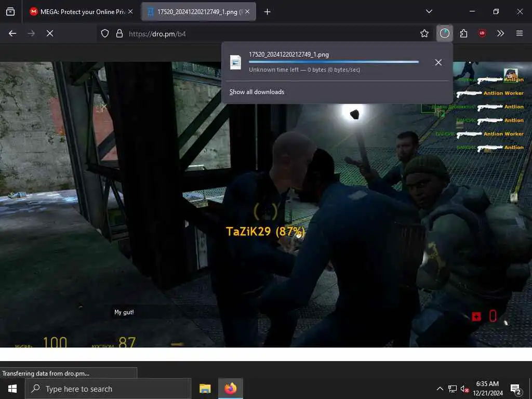Open the extensions puzzle icon

(x=463, y=33)
